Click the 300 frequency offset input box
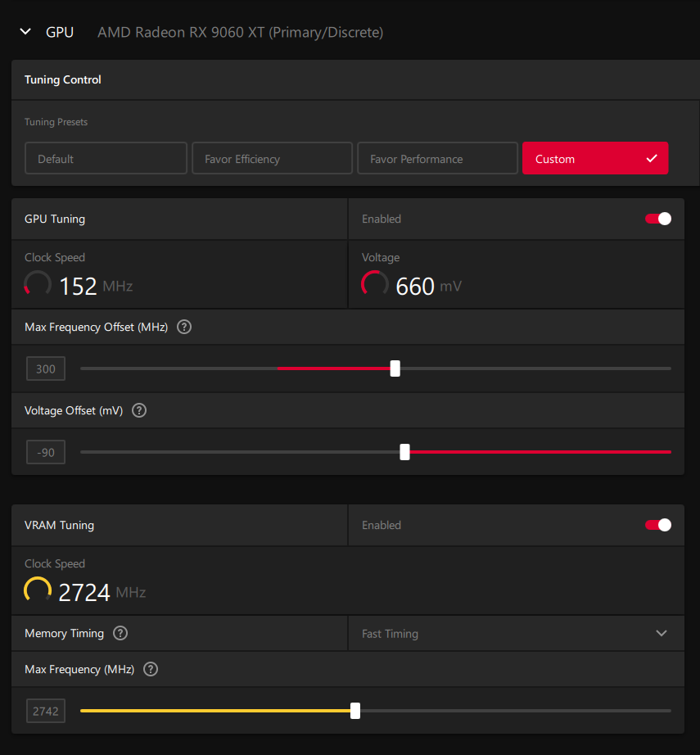This screenshot has height=755, width=700. [x=46, y=368]
